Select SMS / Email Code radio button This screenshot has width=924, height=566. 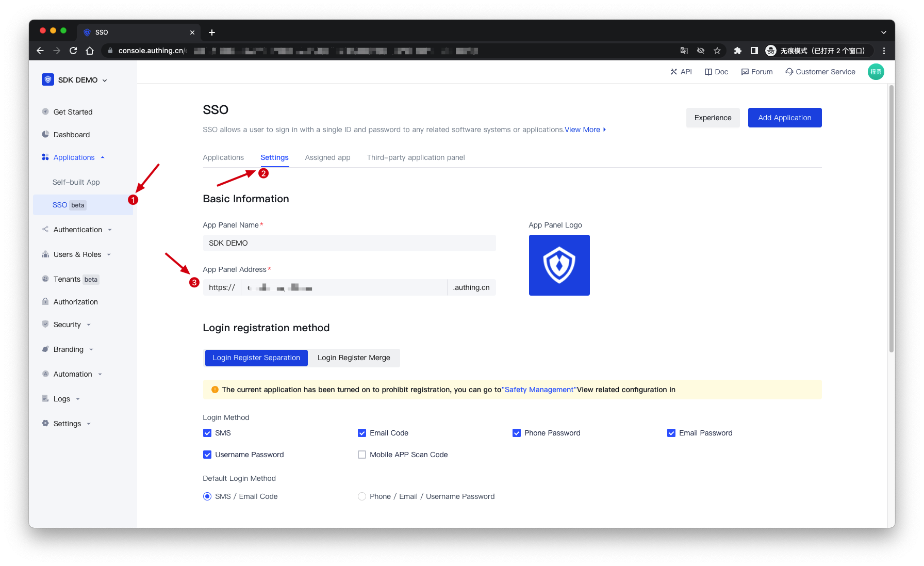point(207,496)
